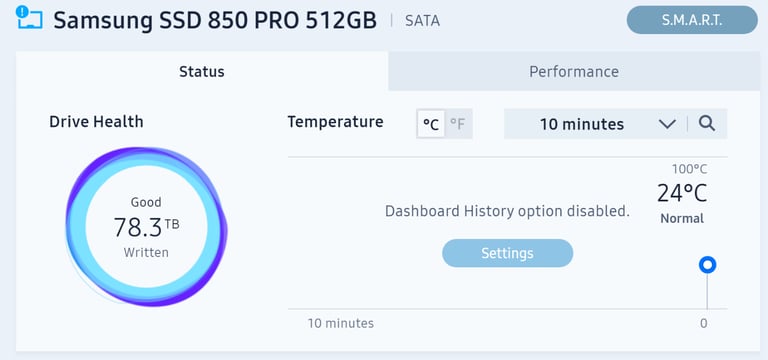Switch to the Status tab

[x=202, y=72]
